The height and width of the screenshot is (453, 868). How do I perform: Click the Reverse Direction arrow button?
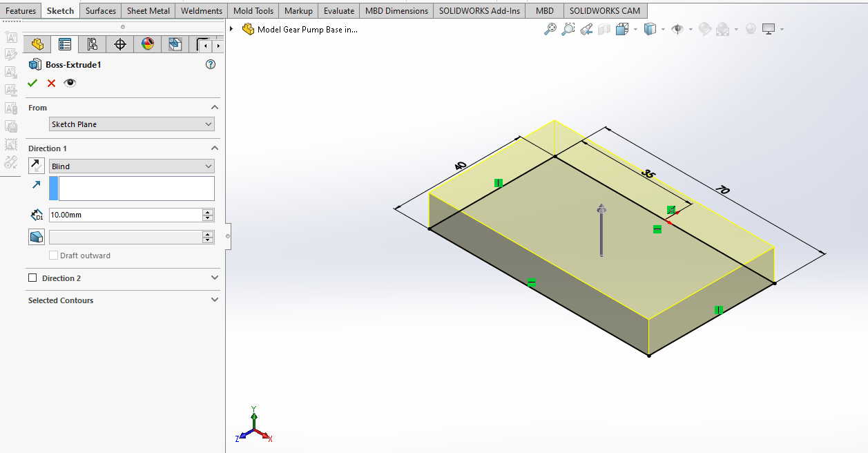[x=37, y=166]
